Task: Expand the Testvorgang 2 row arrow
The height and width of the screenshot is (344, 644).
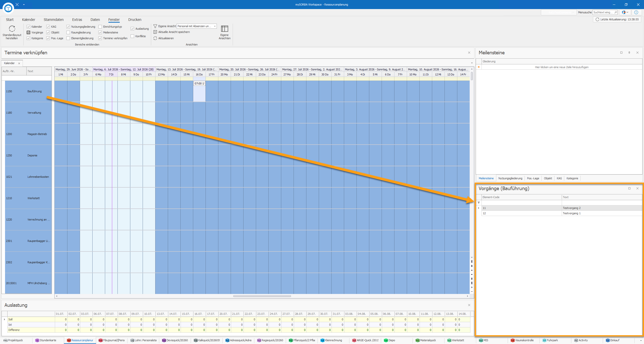Action: [479, 208]
